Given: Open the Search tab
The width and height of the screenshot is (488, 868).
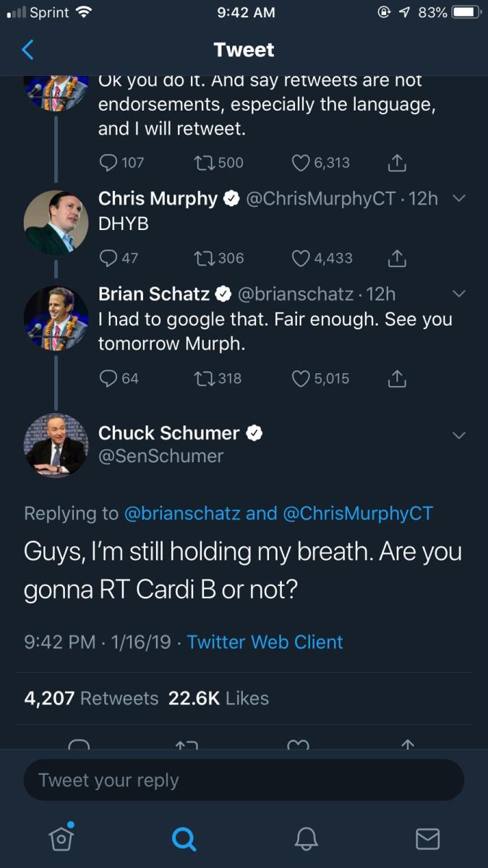Looking at the screenshot, I should click(x=184, y=838).
